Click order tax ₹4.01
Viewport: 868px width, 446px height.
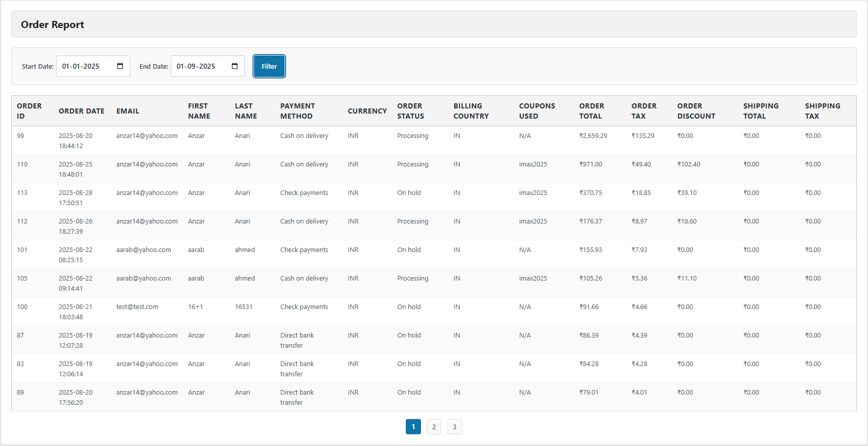pos(639,393)
